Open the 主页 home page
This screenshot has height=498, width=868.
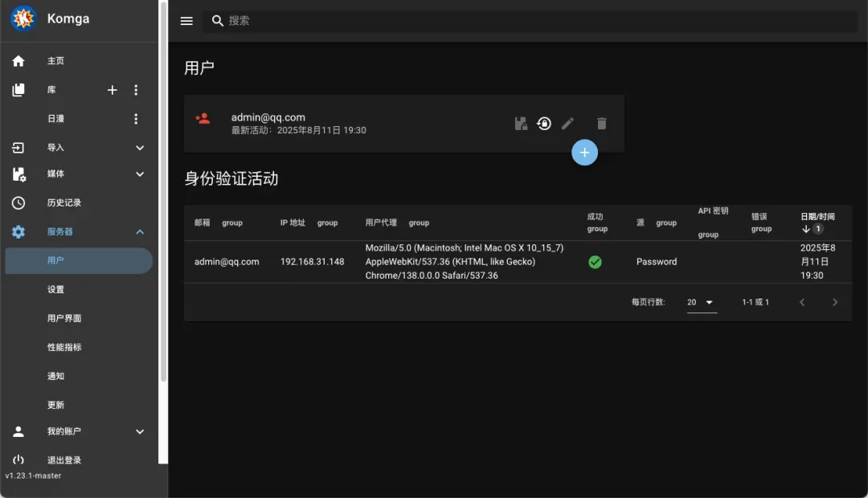pos(55,61)
